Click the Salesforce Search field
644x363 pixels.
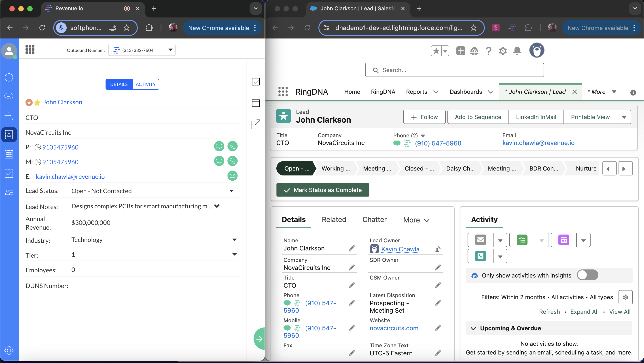[x=454, y=70]
